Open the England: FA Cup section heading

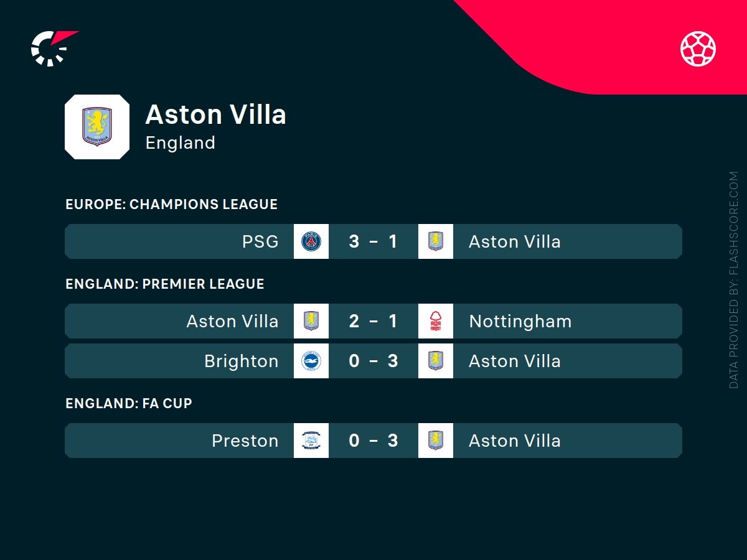(x=129, y=403)
